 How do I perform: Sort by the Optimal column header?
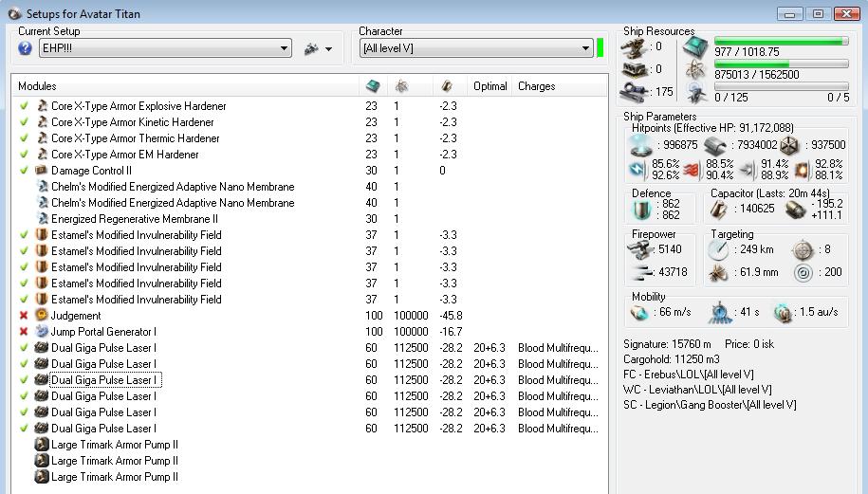click(x=489, y=85)
